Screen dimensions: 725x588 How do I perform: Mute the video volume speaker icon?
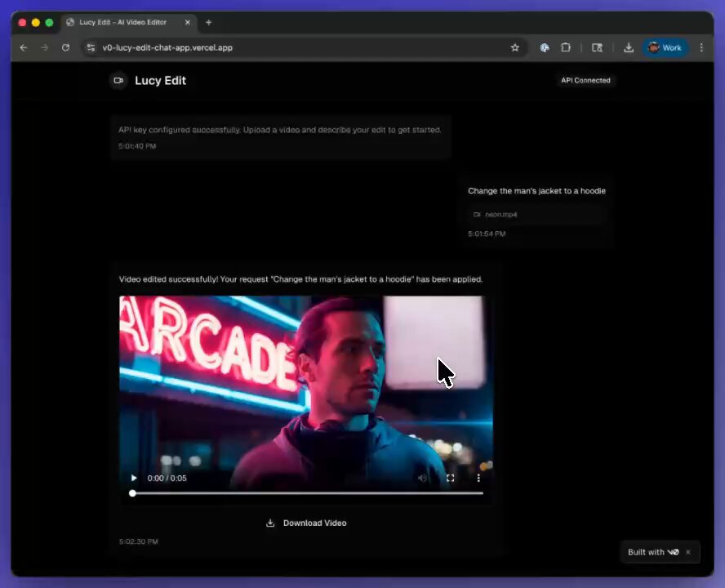click(x=422, y=478)
